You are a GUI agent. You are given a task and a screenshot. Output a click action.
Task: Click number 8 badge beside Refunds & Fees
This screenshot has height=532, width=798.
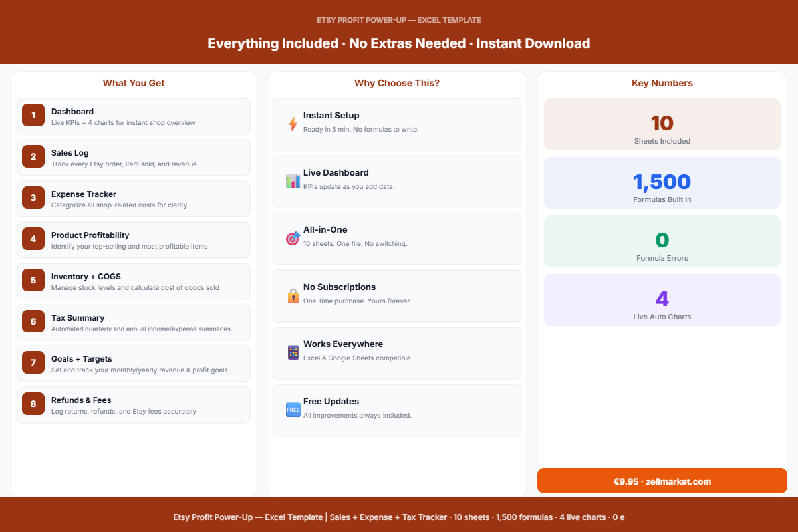(x=33, y=404)
